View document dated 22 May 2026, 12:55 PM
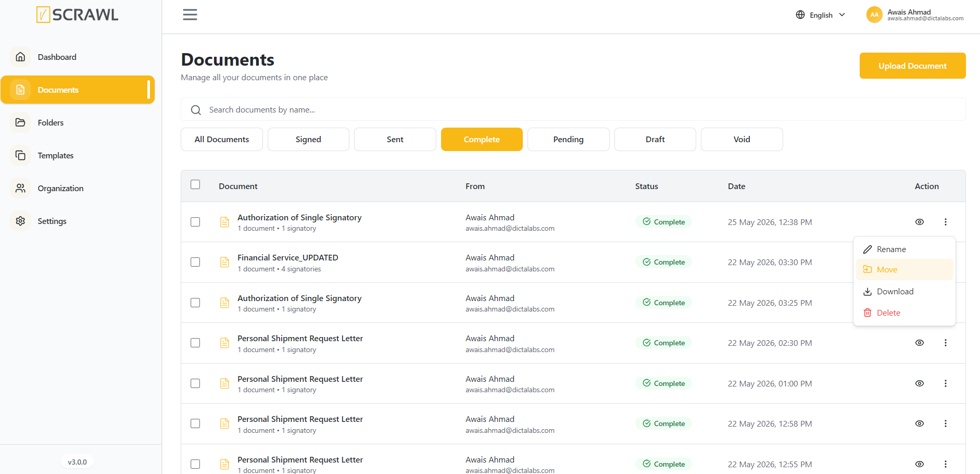The height and width of the screenshot is (474, 980). [920, 464]
